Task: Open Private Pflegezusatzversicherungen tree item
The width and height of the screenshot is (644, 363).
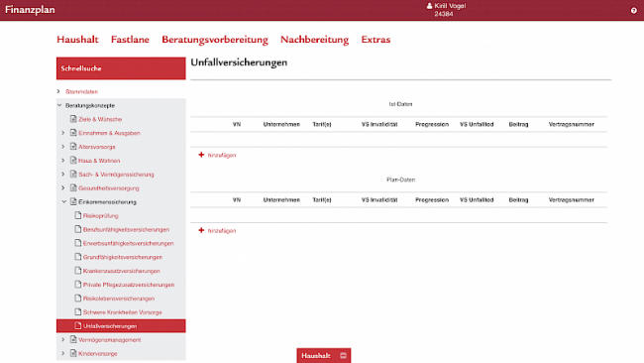Action: (x=129, y=285)
